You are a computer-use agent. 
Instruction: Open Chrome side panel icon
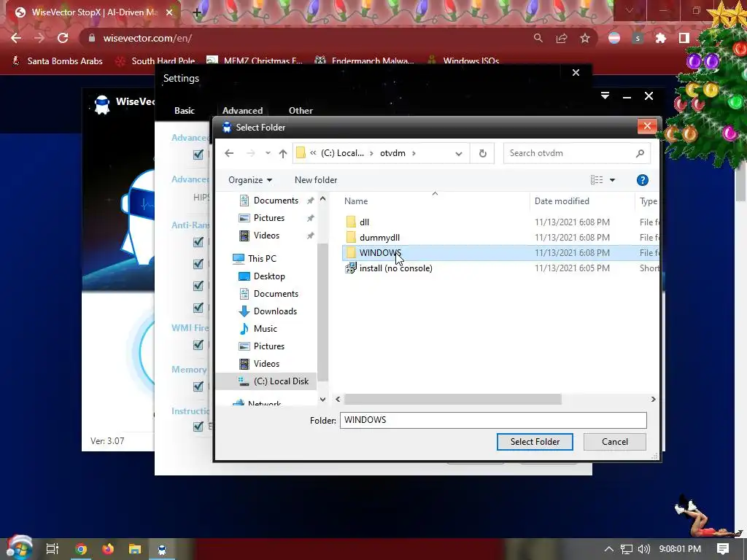point(684,38)
